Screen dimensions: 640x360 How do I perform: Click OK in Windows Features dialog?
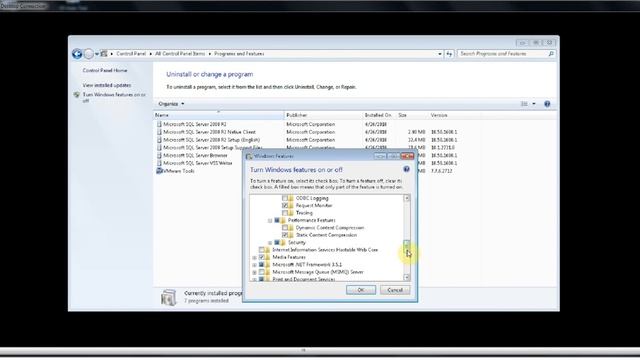pos(361,290)
